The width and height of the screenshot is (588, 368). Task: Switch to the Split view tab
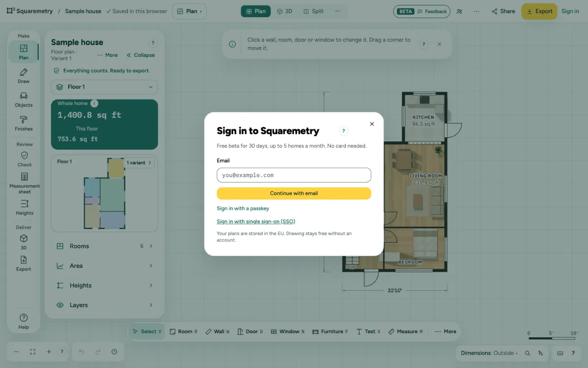(x=313, y=11)
